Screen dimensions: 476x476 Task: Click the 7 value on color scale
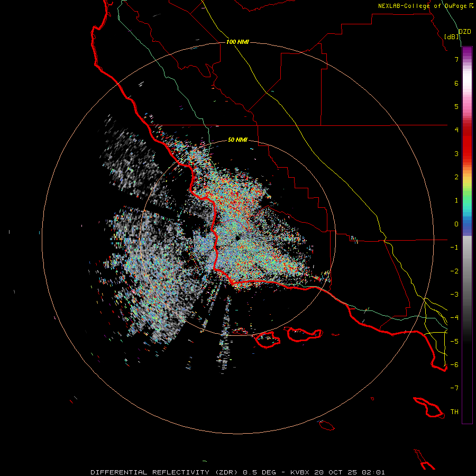(x=456, y=59)
